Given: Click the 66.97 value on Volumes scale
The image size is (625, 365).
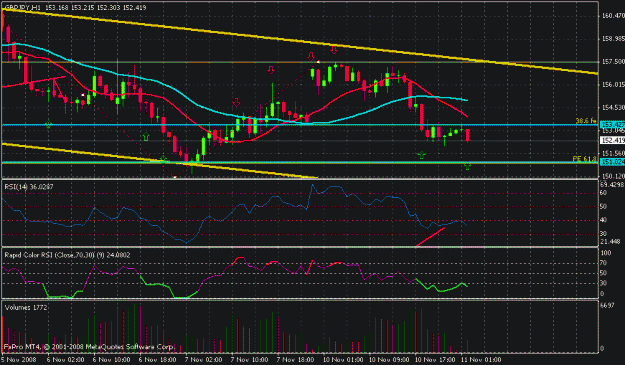Looking at the screenshot, I should click(x=607, y=305).
